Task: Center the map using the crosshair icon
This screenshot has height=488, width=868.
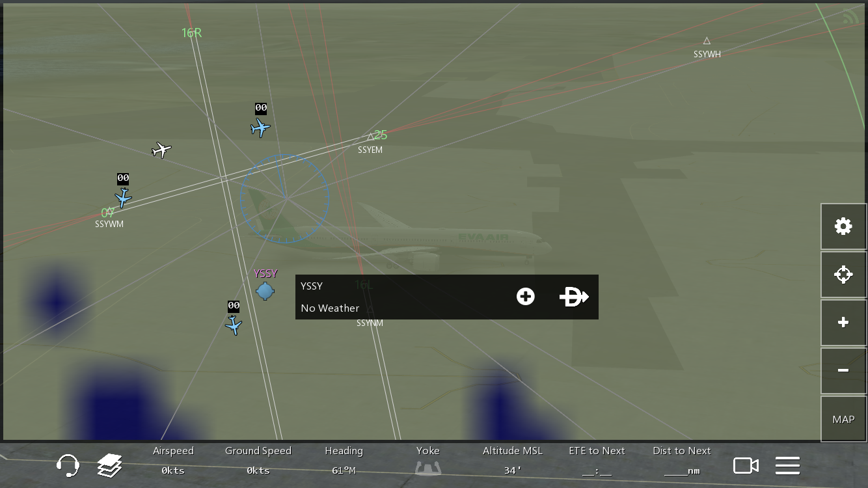Action: pyautogui.click(x=843, y=275)
